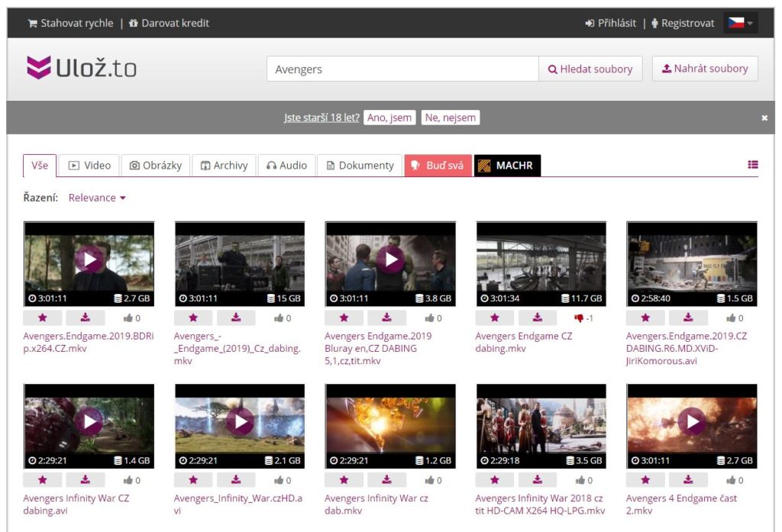Show the Dokumenty tab
Viewport: 782px width, 532px height.
[x=360, y=166]
